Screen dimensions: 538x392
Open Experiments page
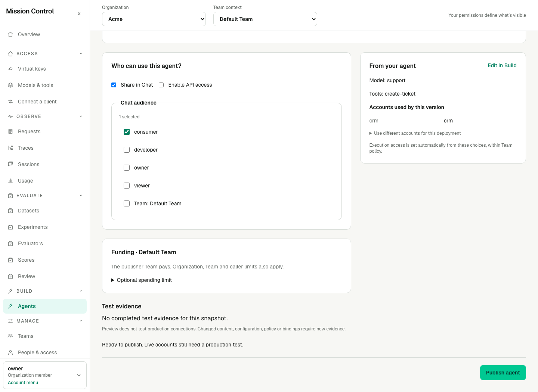[45, 227]
